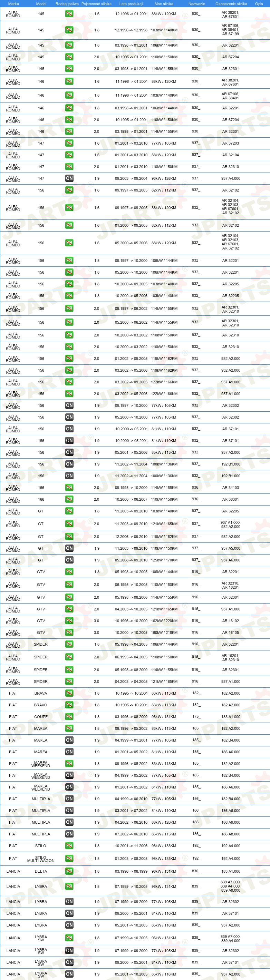Click date range '10.2001 -> 11.2006'

point(131,846)
